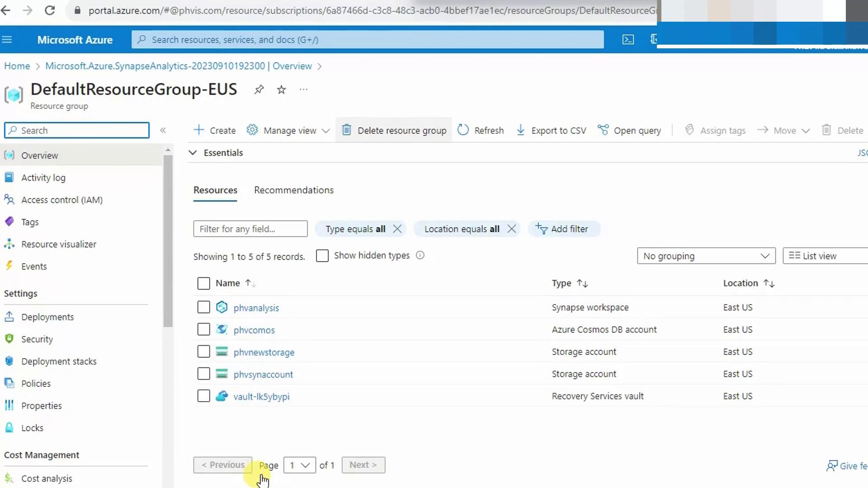Viewport: 868px width, 488px height.
Task: Open Azure Cloud Shell icon
Action: (x=628, y=40)
